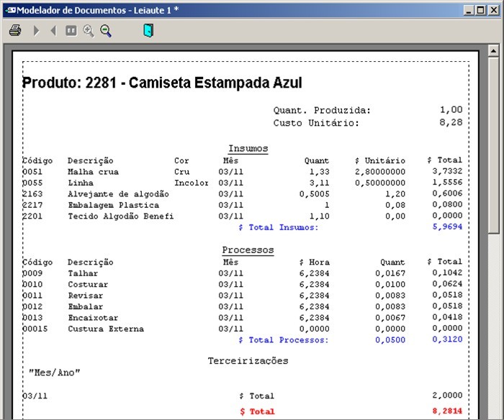This screenshot has width=504, height=420.
Task: Zoom in with the plus magnifier
Action: 89,31
